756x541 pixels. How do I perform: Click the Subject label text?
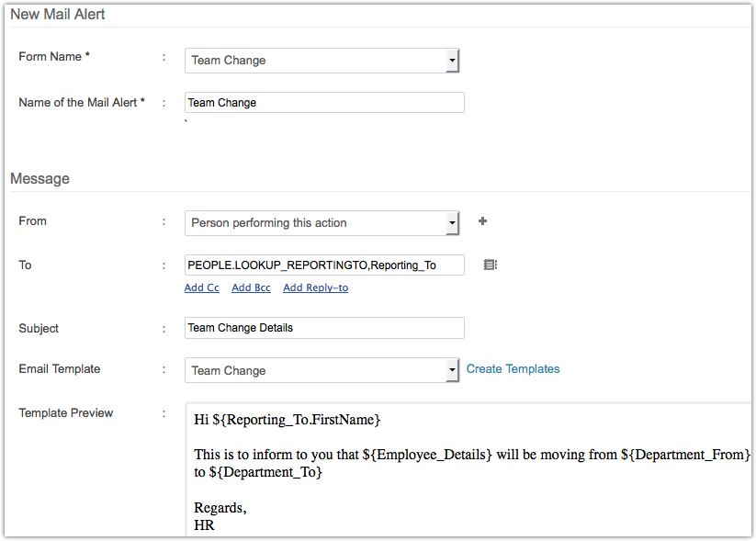tap(39, 328)
